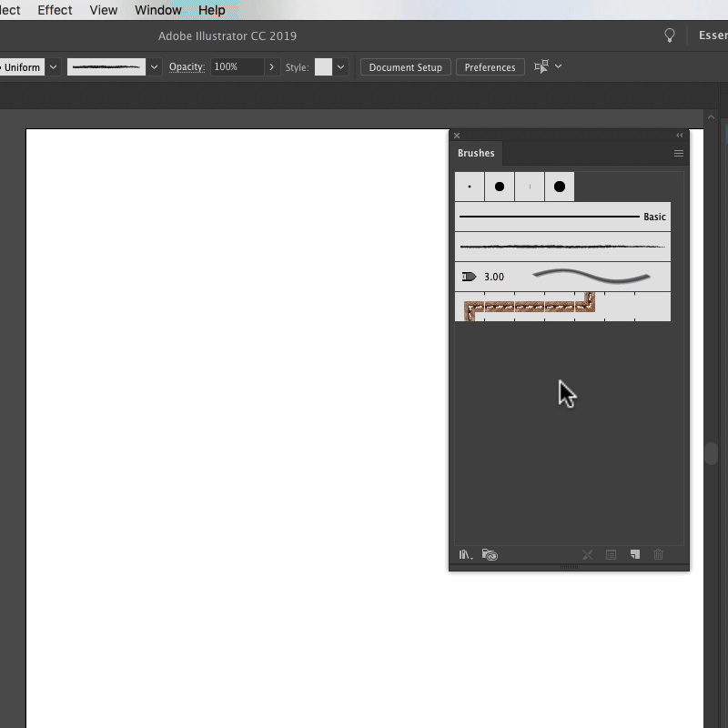Open the View menu

104,10
